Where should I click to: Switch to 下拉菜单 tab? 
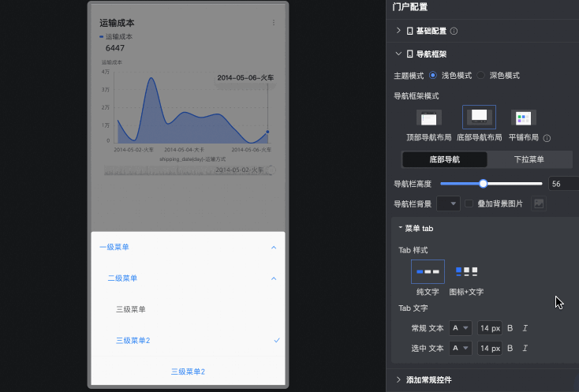[x=529, y=160]
